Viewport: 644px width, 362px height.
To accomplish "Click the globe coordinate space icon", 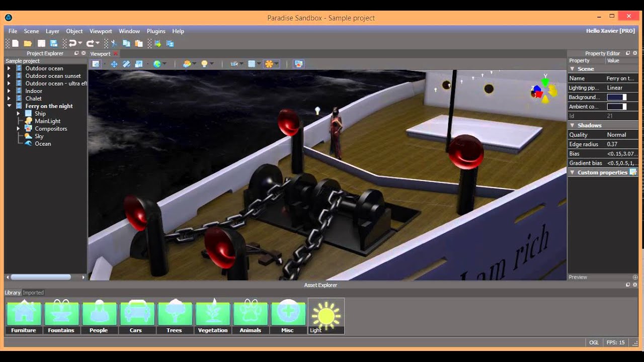I will (x=157, y=64).
